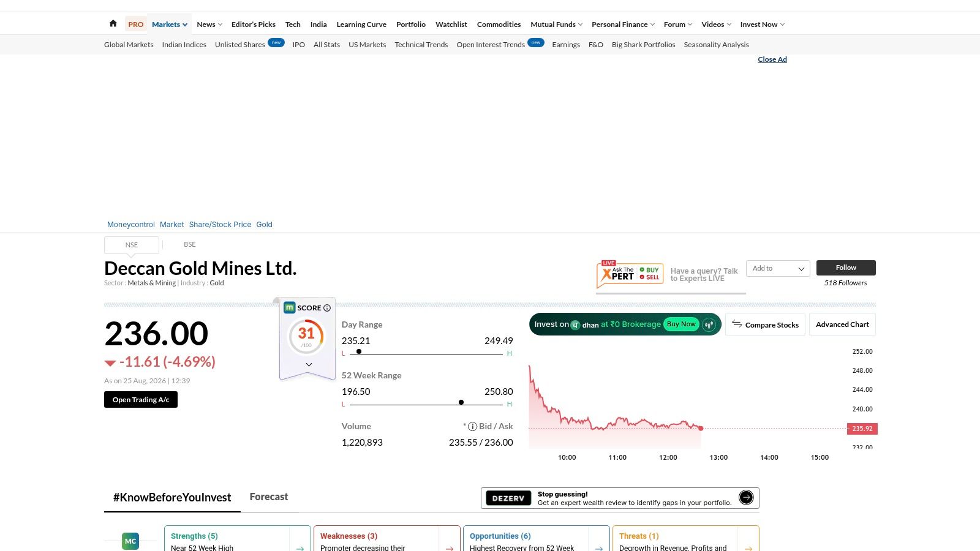Expand the Videos menu
Screen dimensions: 980x551
click(x=716, y=24)
